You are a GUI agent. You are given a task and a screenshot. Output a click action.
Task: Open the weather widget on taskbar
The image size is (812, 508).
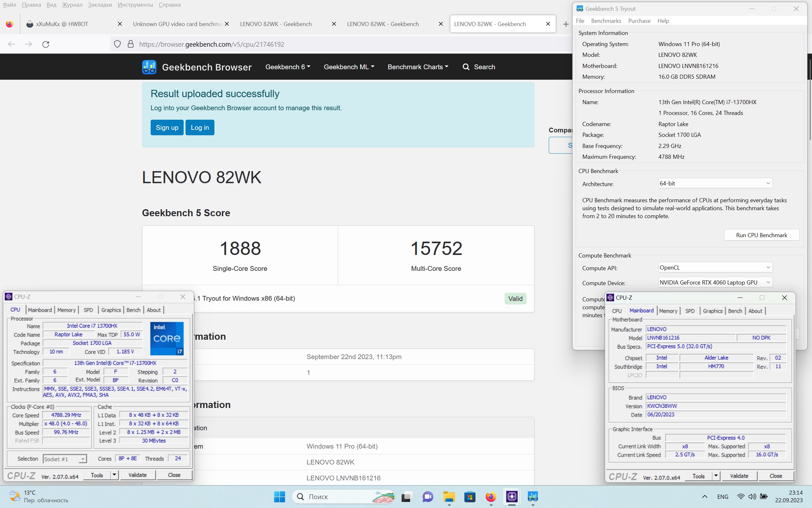39,496
